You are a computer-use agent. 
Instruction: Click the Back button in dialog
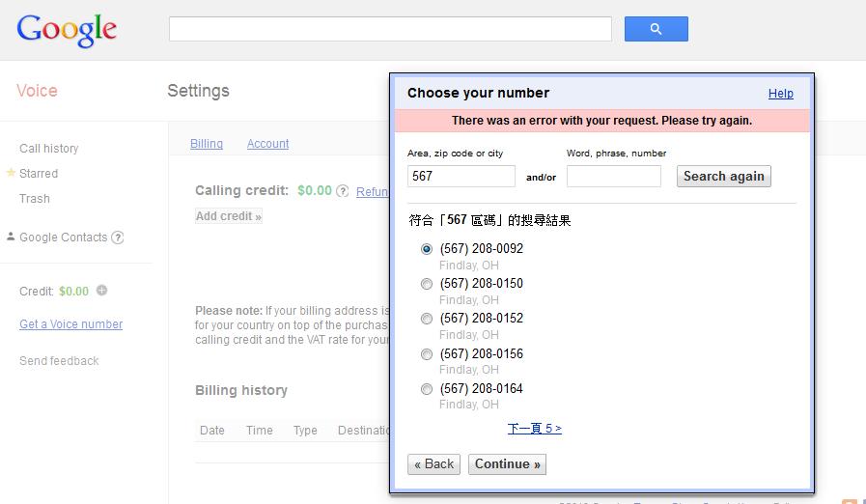434,464
